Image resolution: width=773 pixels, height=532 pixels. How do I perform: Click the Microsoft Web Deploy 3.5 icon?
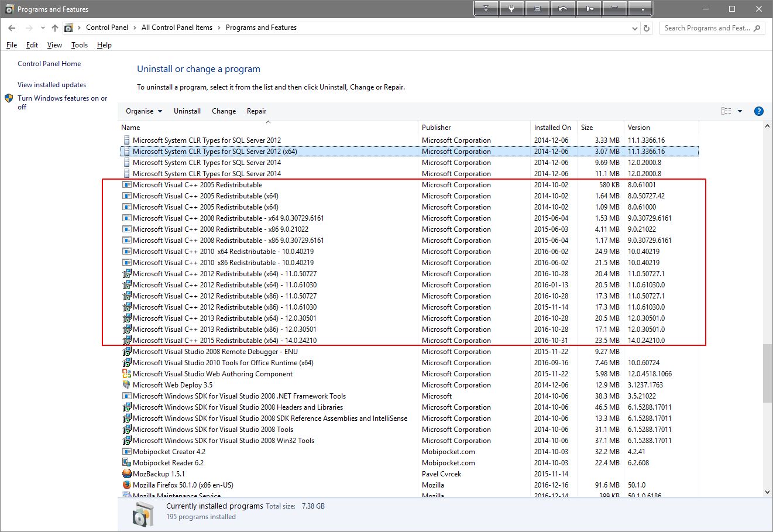click(x=127, y=385)
